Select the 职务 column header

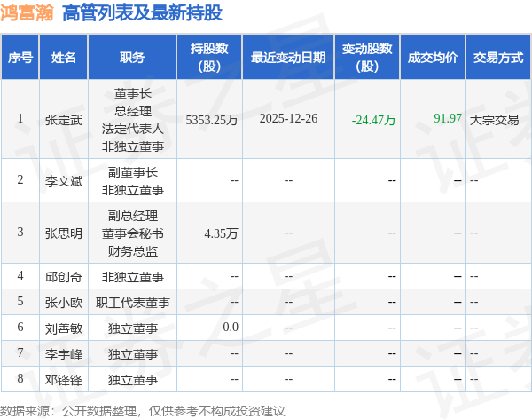[132, 57]
